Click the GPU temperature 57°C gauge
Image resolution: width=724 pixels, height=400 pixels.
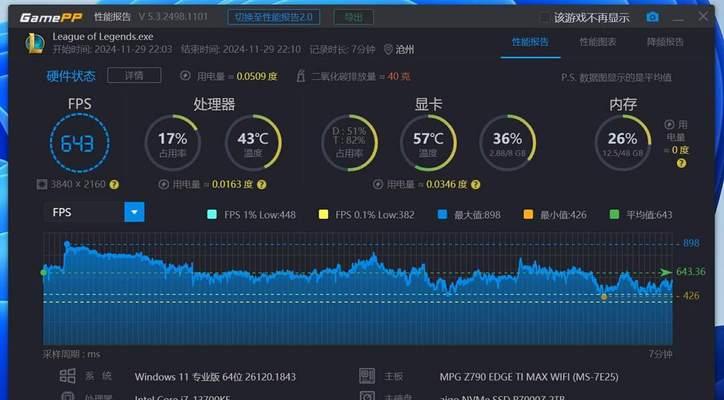(428, 143)
